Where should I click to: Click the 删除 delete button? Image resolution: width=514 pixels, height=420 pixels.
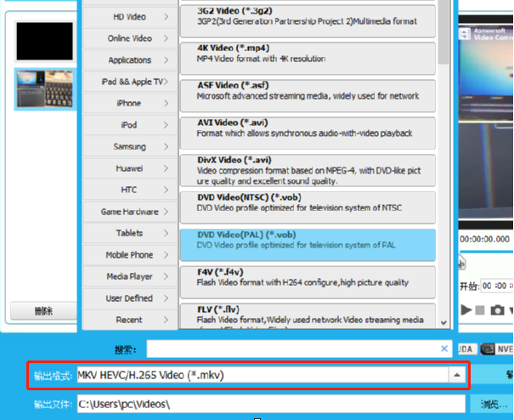pyautogui.click(x=43, y=310)
